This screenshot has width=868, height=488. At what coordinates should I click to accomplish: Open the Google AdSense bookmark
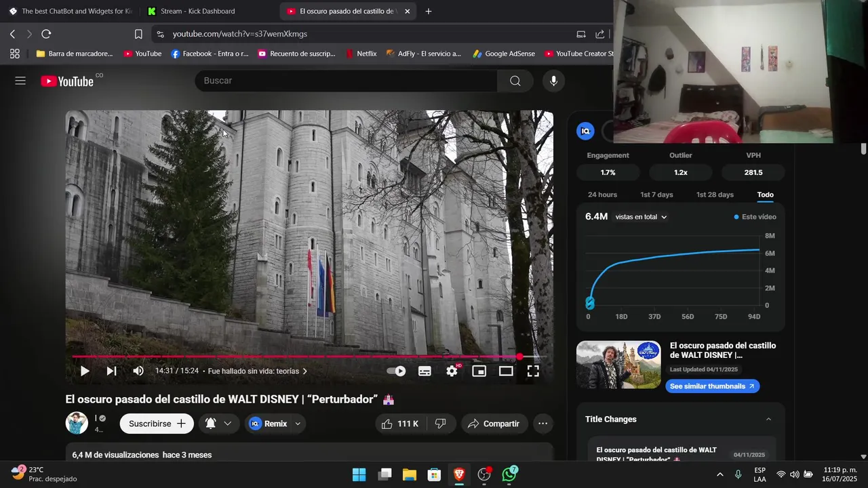(x=504, y=54)
